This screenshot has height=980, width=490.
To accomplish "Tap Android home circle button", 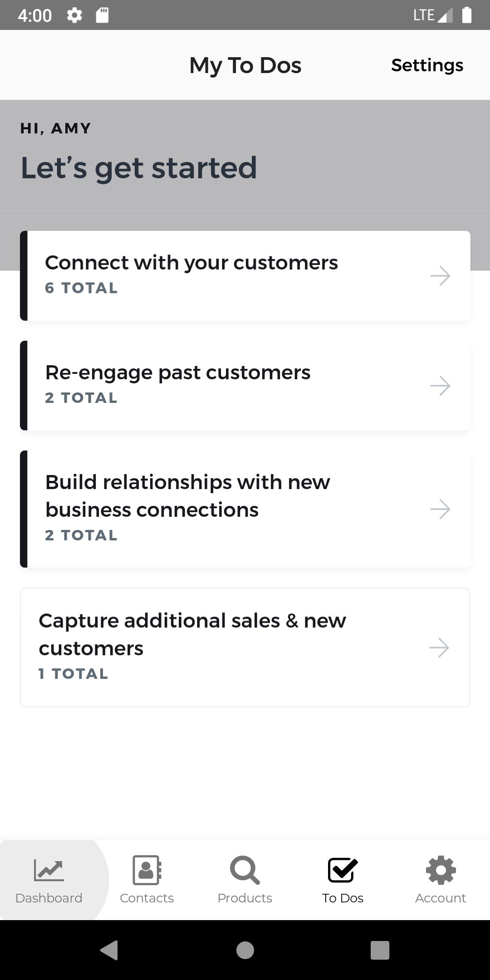I will [x=245, y=950].
